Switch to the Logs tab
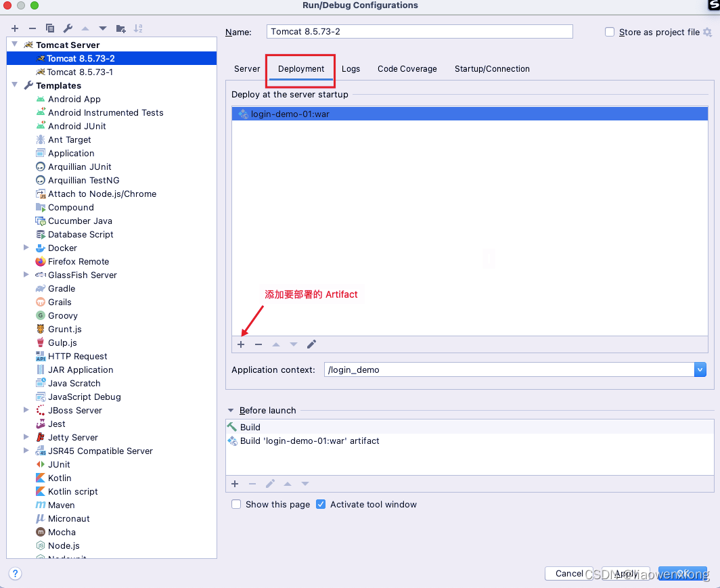 pos(351,69)
